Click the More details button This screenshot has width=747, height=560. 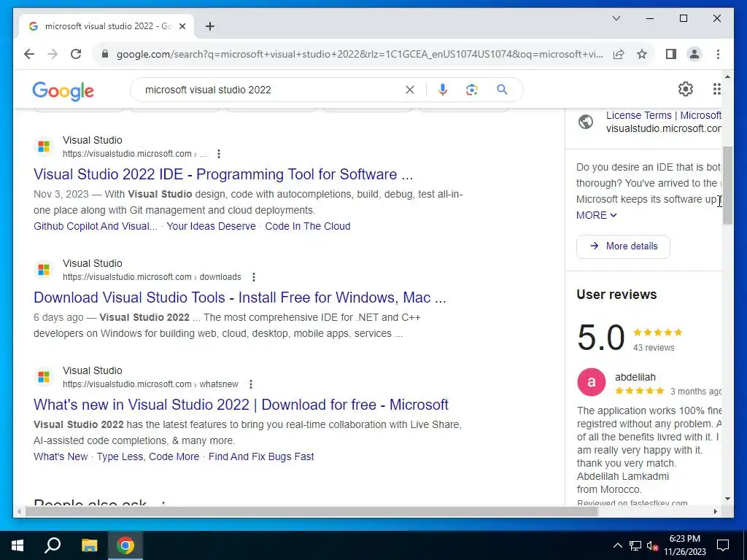click(x=623, y=246)
